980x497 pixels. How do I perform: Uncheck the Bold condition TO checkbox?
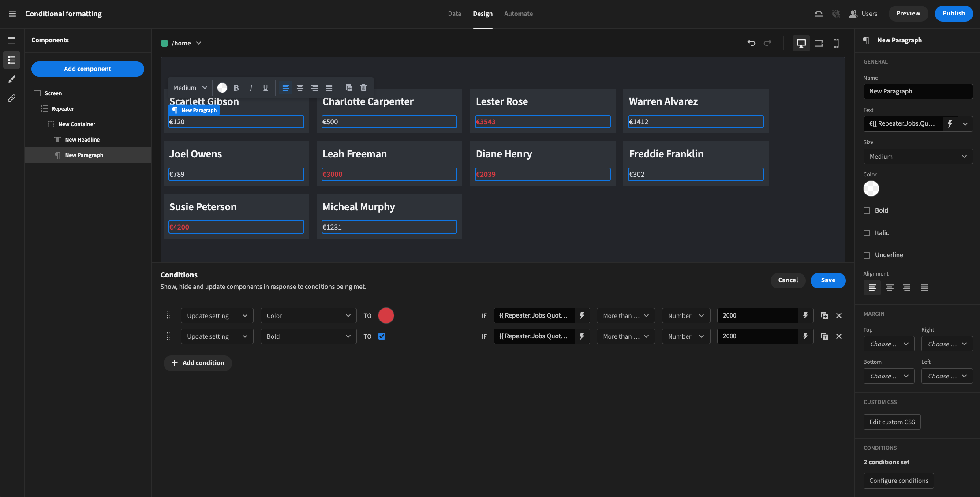click(x=382, y=336)
